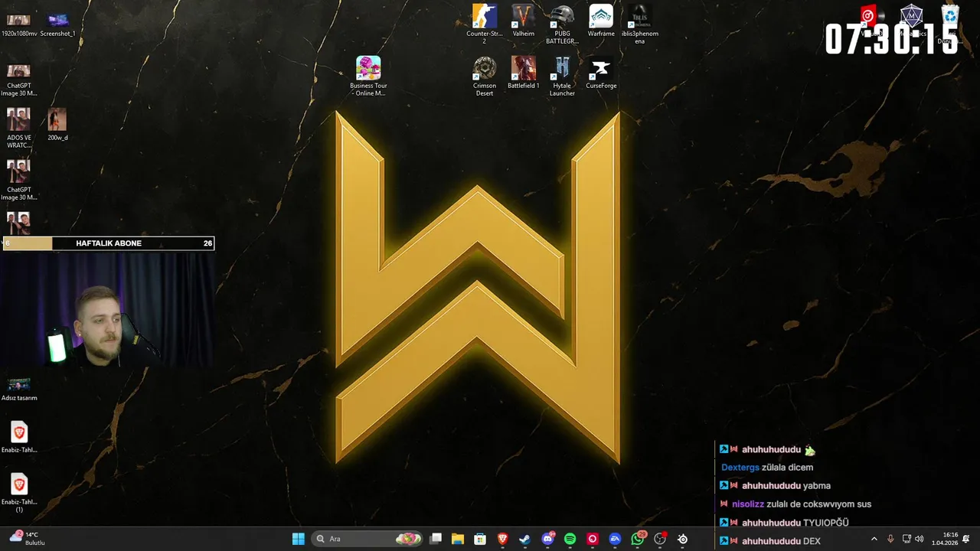Screen dimensions: 980x551
Task: Open Steam from the taskbar
Action: point(525,539)
